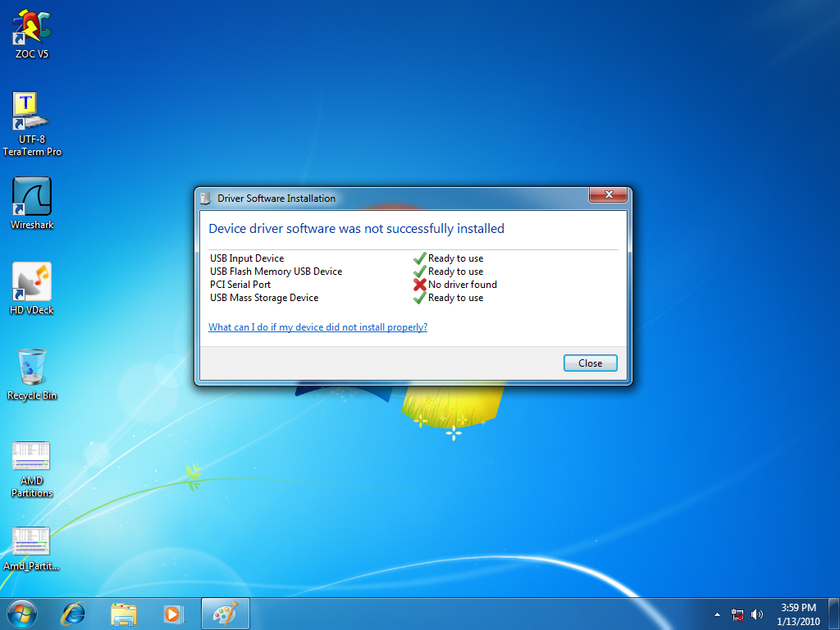Viewport: 840px width, 630px height.
Task: Click the red X beside No driver found
Action: coord(419,285)
